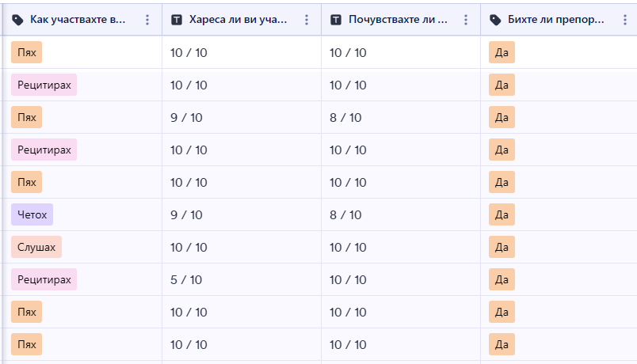
Task: Click text-type icon in 'Хареса ли ви уча...' header
Action: click(177, 20)
